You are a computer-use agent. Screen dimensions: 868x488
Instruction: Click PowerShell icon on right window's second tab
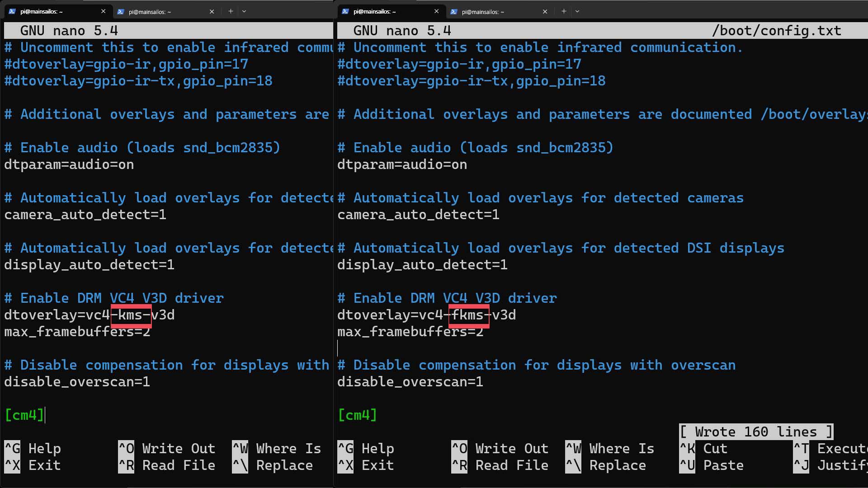click(x=453, y=12)
